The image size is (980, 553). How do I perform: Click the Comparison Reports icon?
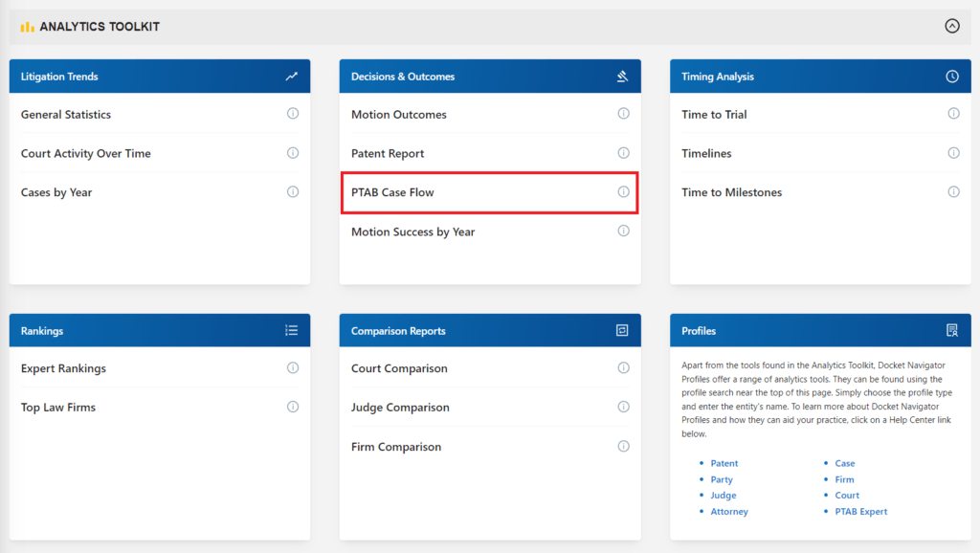[x=622, y=330]
